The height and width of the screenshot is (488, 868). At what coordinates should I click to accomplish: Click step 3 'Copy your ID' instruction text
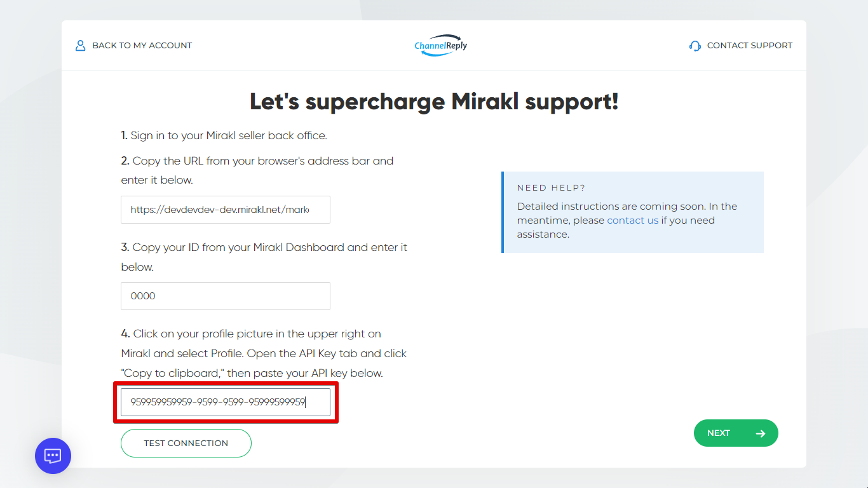pos(264,257)
